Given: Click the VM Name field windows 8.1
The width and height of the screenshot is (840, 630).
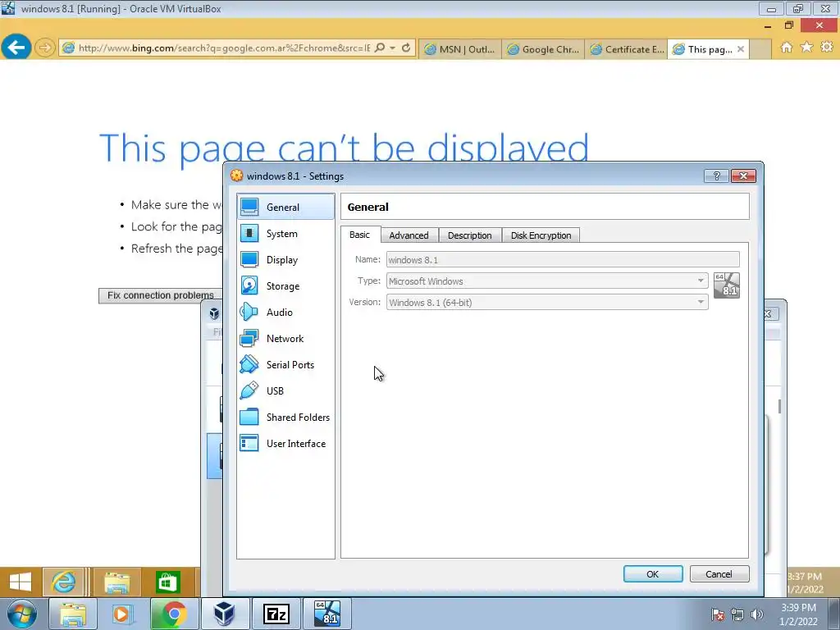Looking at the screenshot, I should click(563, 260).
